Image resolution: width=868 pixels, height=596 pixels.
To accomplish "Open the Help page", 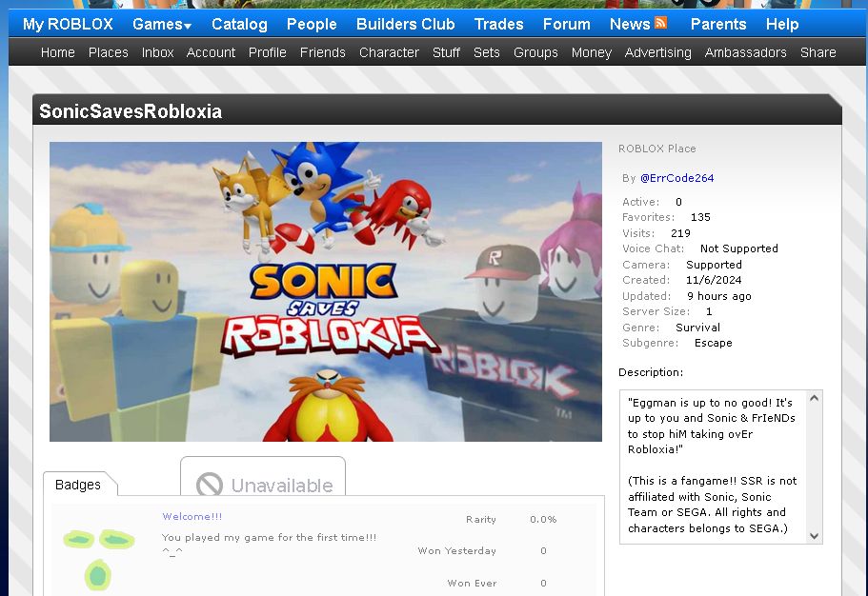I will [782, 25].
